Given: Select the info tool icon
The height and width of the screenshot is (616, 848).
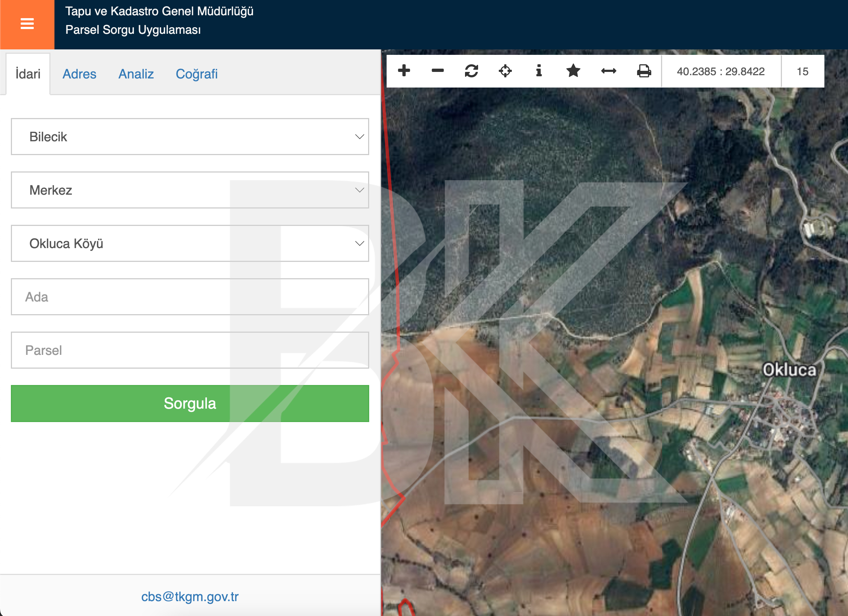Looking at the screenshot, I should [x=539, y=71].
